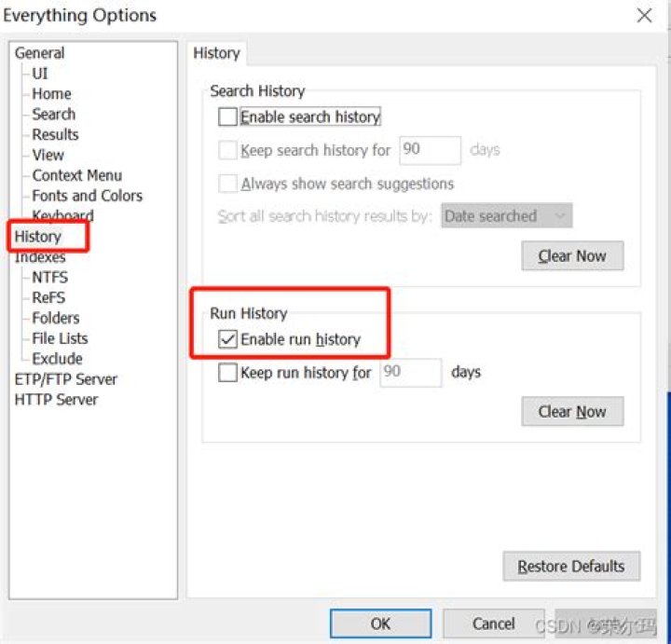Select NTFS under Indexes

[x=50, y=278]
